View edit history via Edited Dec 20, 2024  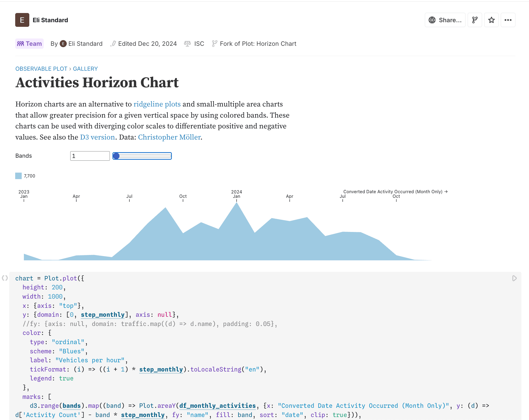pyautogui.click(x=147, y=44)
